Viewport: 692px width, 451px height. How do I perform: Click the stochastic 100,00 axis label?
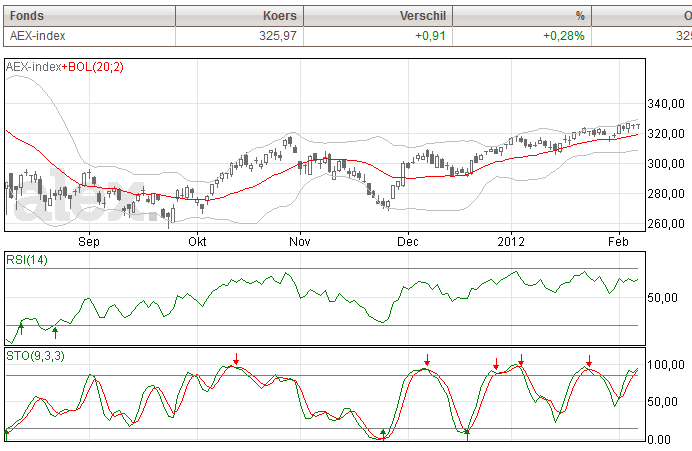tap(666, 365)
